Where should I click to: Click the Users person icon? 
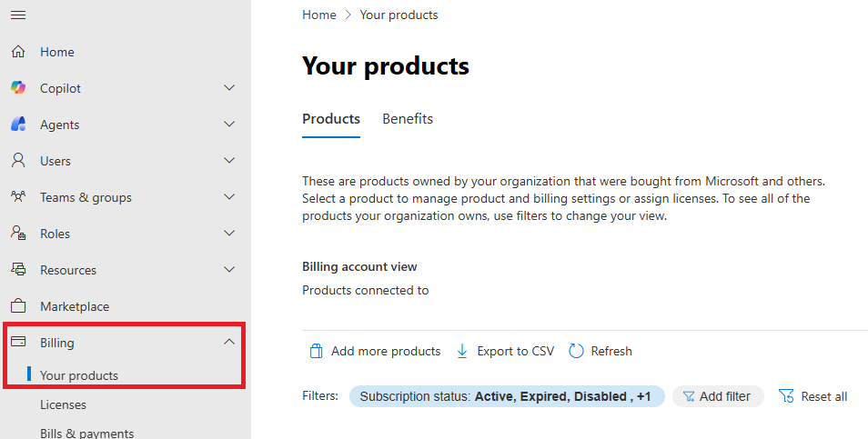(18, 161)
